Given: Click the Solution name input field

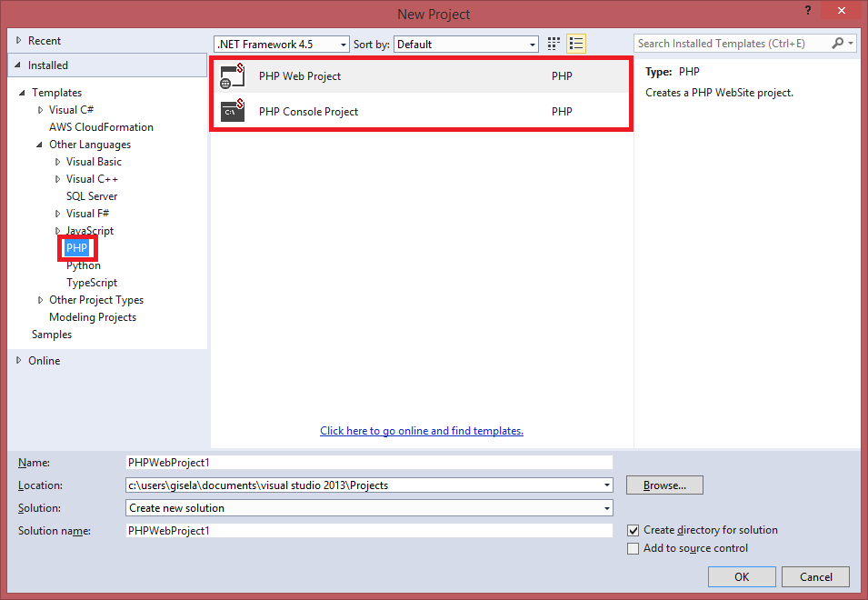Looking at the screenshot, I should (369, 530).
